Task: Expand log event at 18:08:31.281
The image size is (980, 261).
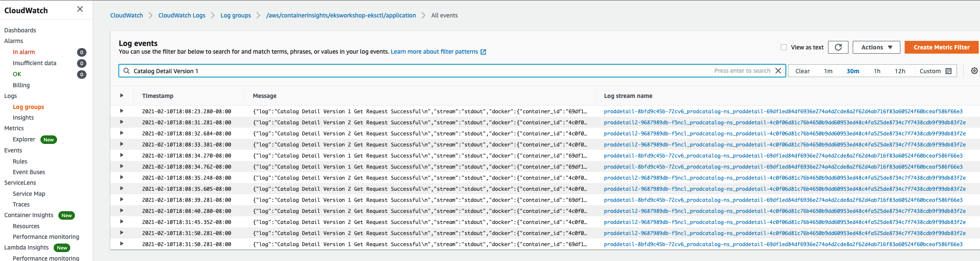Action: pos(122,122)
